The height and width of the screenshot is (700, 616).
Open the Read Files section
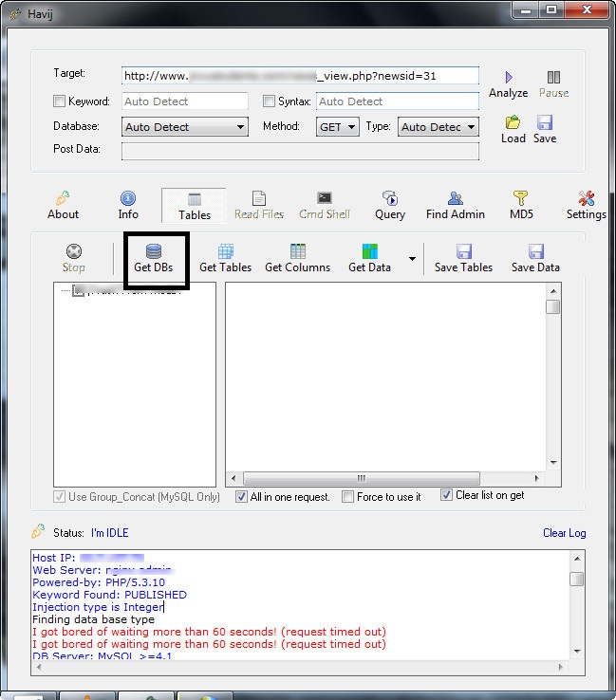tap(259, 206)
